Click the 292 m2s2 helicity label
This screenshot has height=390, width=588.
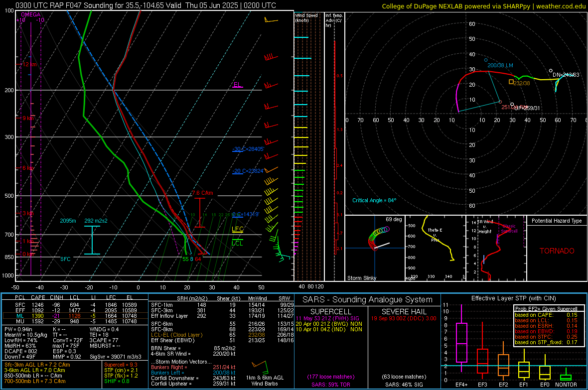96,221
